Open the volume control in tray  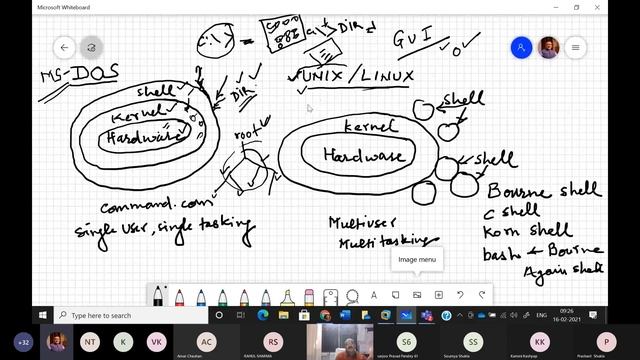[514, 315]
